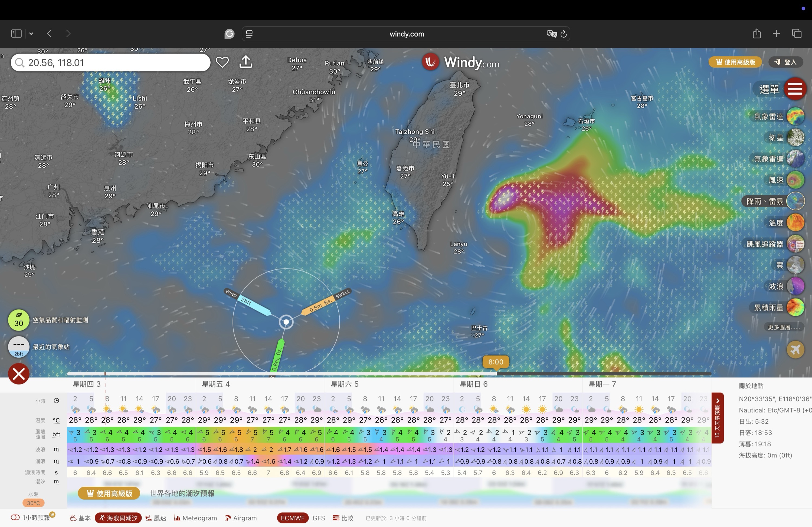812x527 pixels.
Task: Expand the 15-day forecast red arrow tab
Action: tap(718, 418)
